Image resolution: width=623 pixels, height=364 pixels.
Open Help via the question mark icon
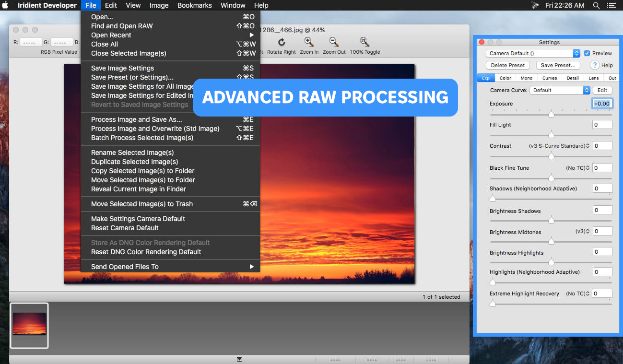(x=595, y=65)
